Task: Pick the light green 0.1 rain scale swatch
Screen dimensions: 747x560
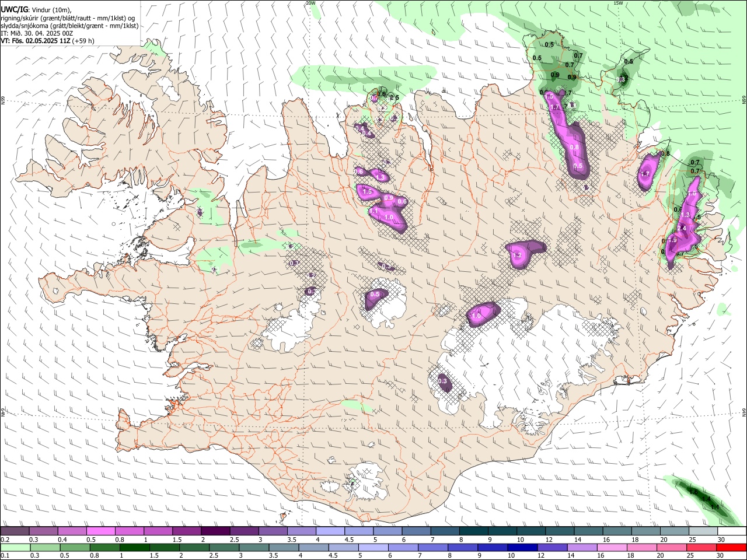Action: pos(15,548)
